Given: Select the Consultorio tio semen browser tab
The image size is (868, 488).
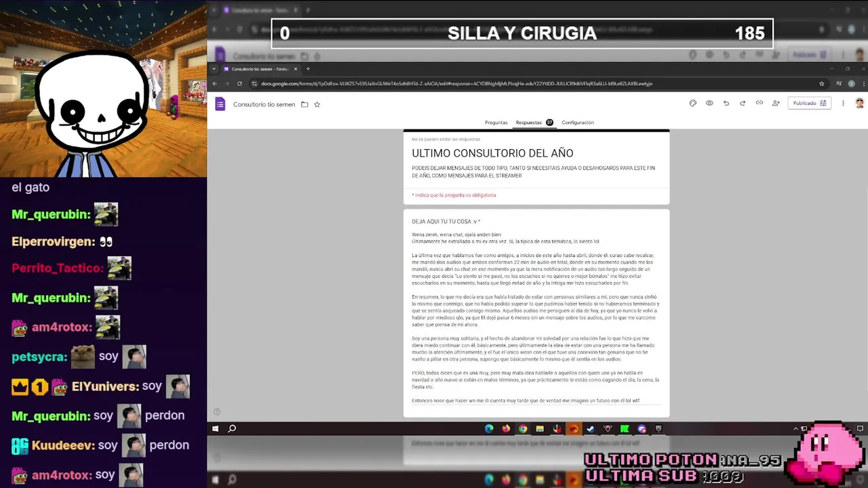Looking at the screenshot, I should 260,68.
